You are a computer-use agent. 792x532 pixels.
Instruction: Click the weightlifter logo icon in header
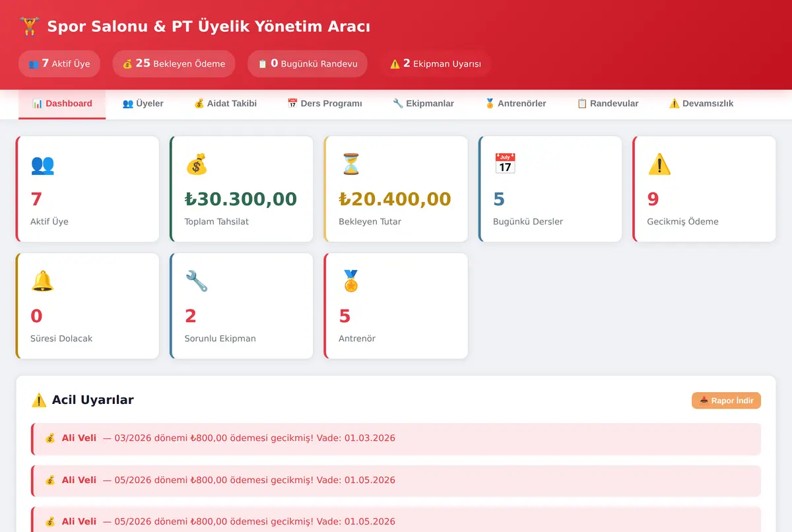29,26
